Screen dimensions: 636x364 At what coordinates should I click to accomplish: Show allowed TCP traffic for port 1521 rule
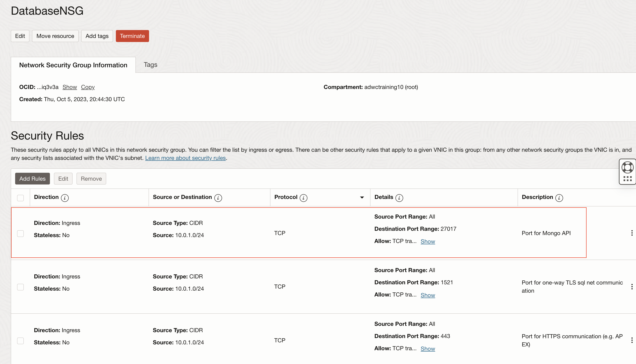[428, 295]
